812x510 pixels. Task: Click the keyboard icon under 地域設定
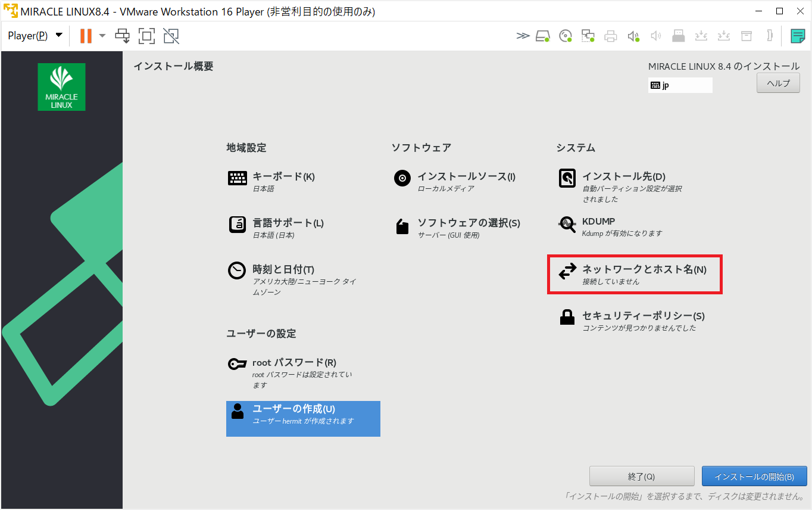pos(238,178)
